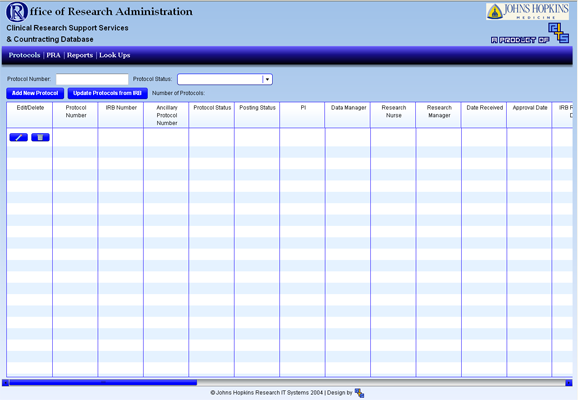Open the Reports menu
This screenshot has height=400, width=578.
coord(80,55)
